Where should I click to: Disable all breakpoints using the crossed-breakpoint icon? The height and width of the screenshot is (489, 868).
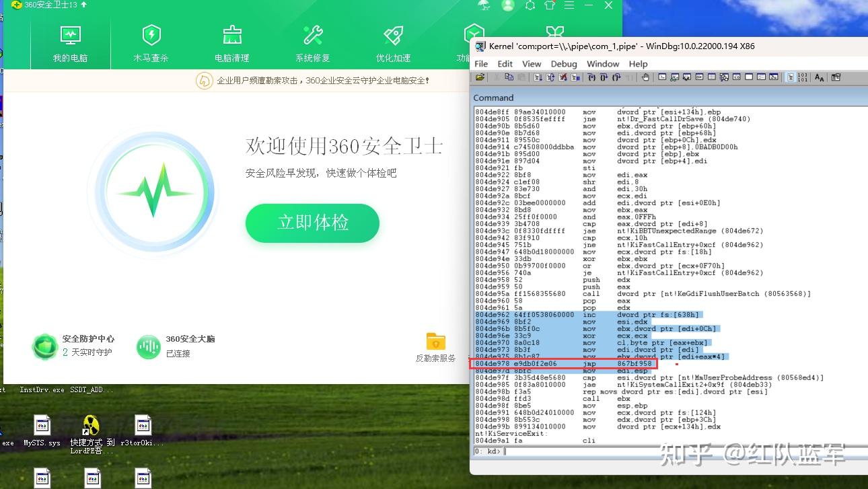tap(564, 77)
